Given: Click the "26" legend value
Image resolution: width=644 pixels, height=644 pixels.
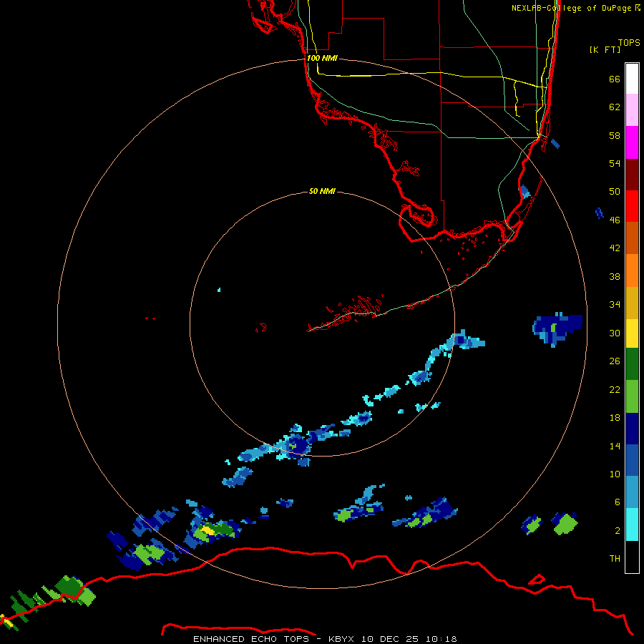Looking at the screenshot, I should point(615,361).
